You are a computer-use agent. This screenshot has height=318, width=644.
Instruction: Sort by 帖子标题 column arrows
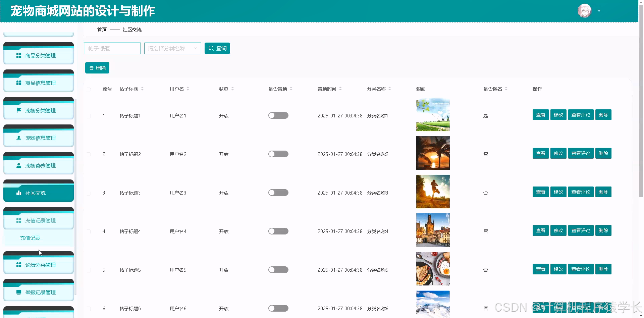[142, 89]
